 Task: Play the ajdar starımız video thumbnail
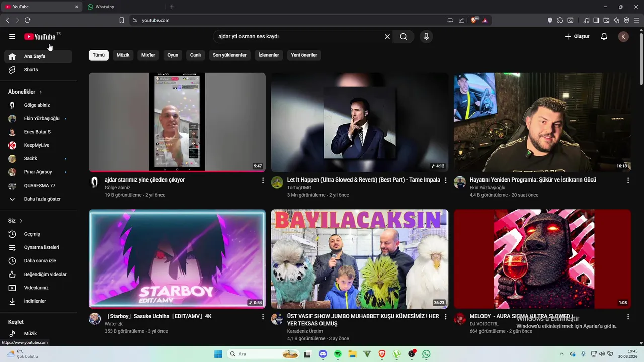[177, 122]
